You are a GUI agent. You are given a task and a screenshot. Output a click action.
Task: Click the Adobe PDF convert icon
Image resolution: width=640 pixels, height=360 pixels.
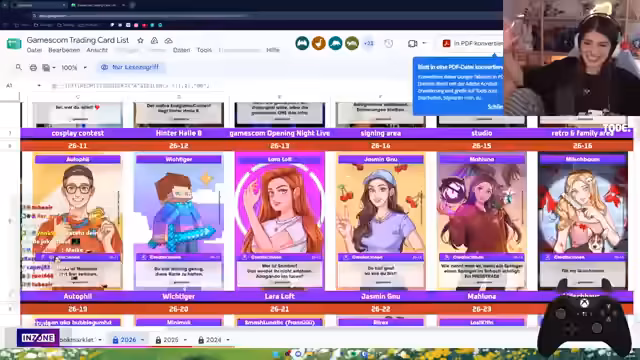tap(446, 43)
